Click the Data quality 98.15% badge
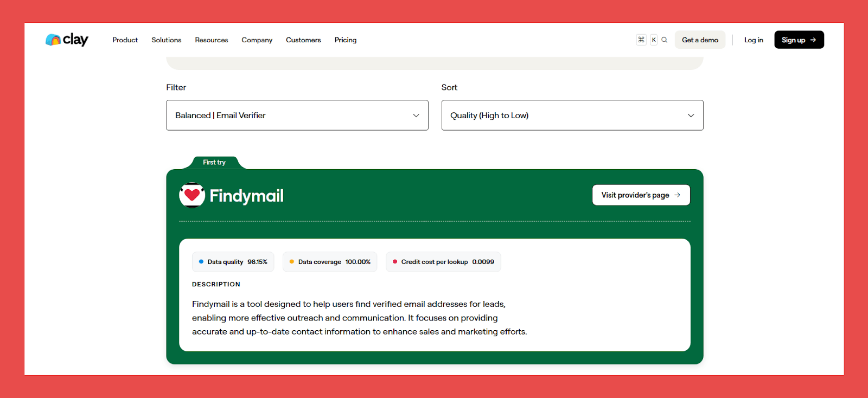The image size is (868, 398). coord(233,262)
